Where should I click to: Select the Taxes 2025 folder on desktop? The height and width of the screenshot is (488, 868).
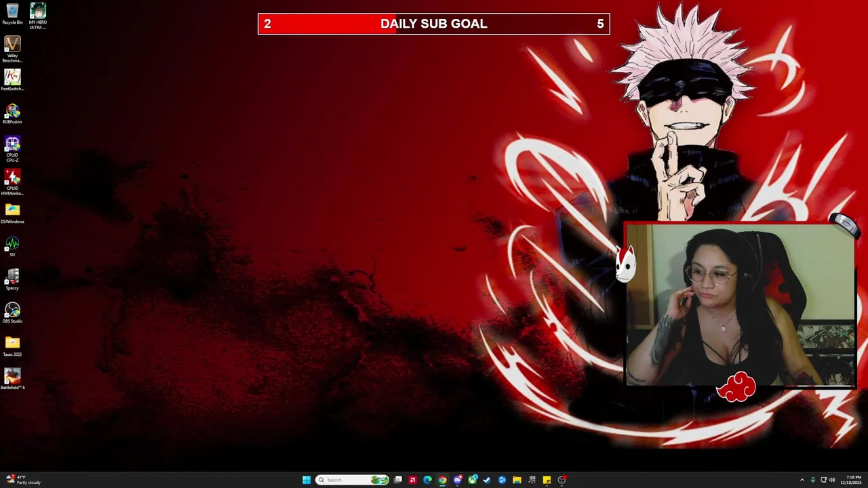tap(12, 346)
